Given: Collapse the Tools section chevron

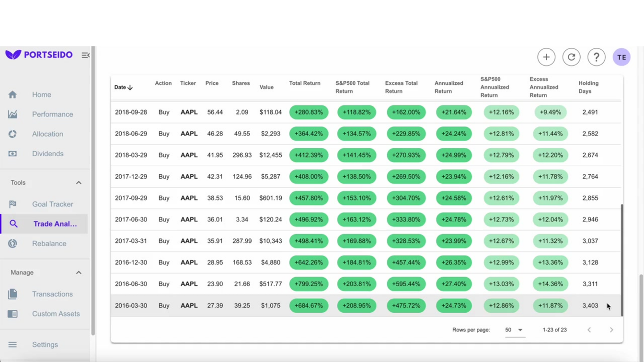Looking at the screenshot, I should point(79,182).
